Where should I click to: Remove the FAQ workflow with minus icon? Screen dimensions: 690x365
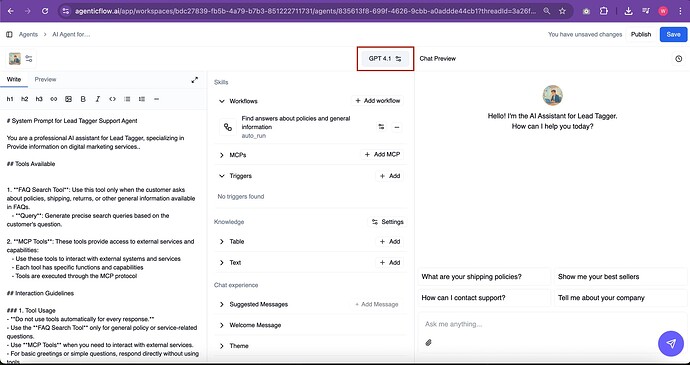396,127
